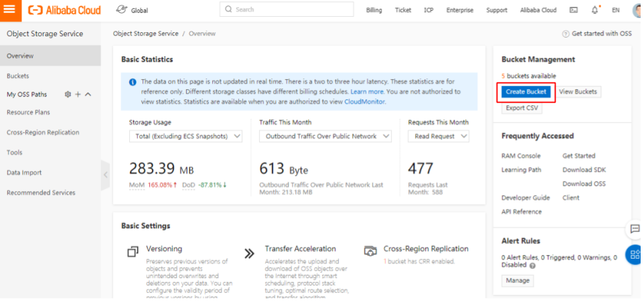Viewport: 644px width, 301px height.
Task: Click the Alibaba Cloud logo
Action: point(64,10)
